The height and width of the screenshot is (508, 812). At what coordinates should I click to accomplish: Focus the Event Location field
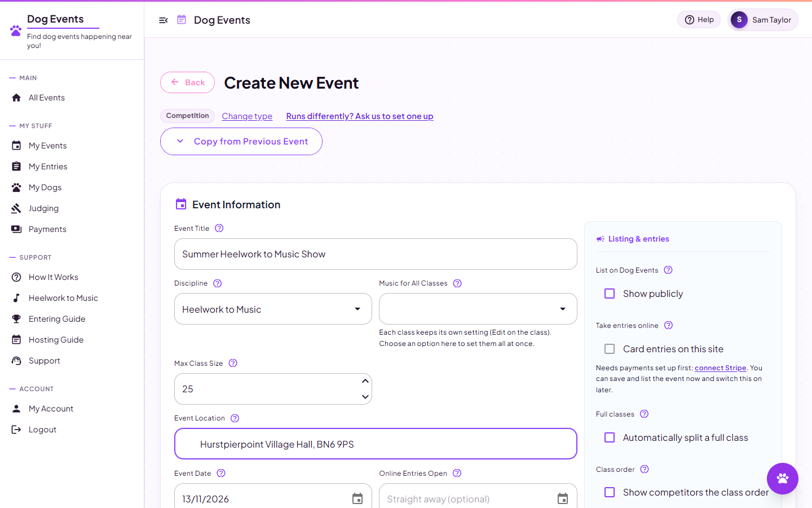coord(376,444)
